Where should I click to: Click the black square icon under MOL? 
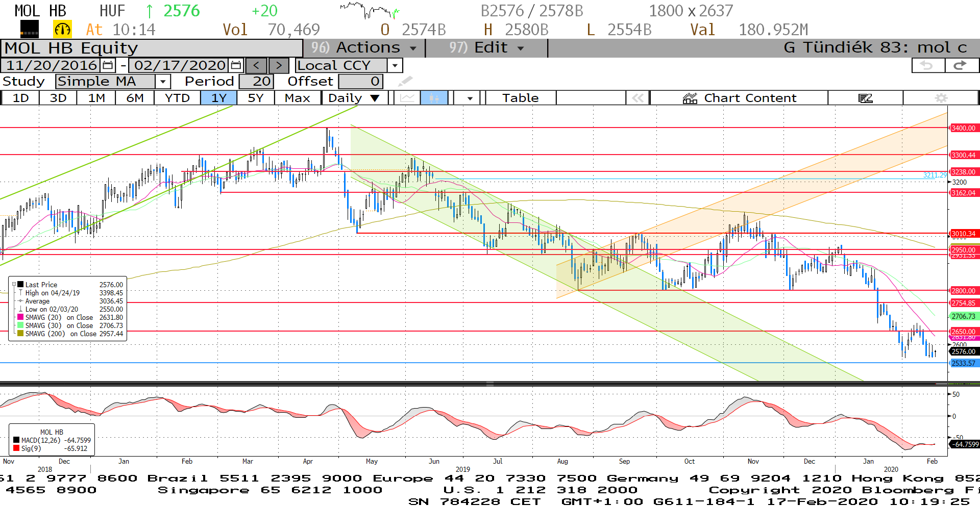click(30, 30)
